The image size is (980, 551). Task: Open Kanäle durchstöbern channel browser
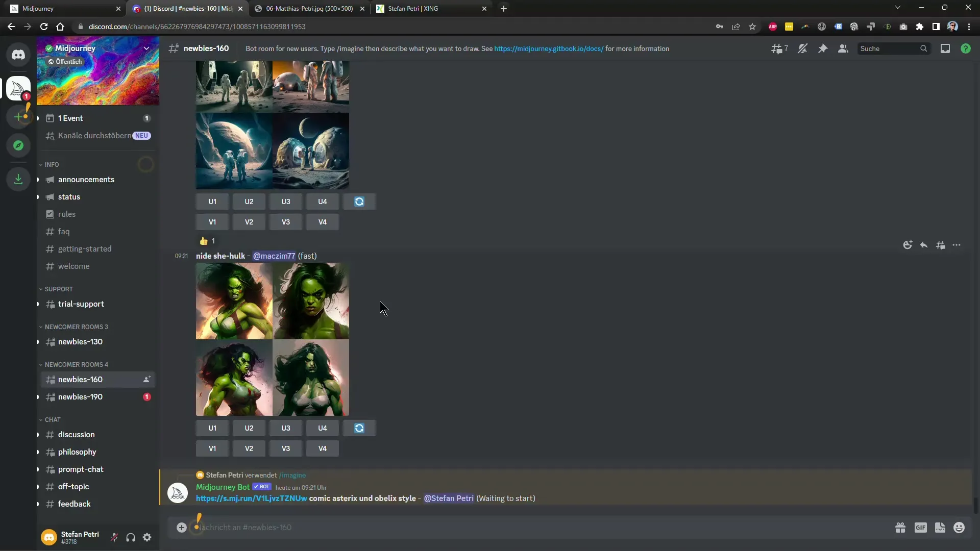[x=97, y=136]
